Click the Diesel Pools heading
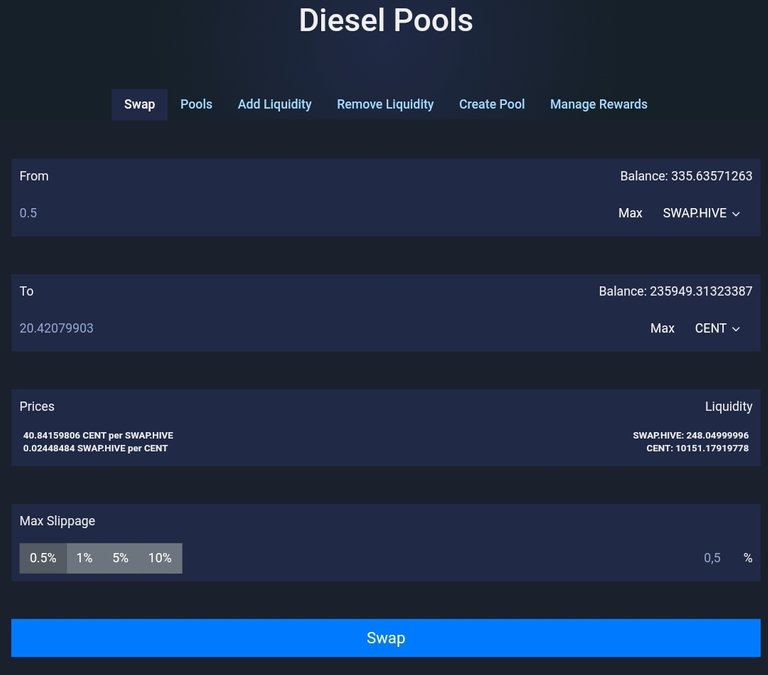The width and height of the screenshot is (768, 675). click(386, 21)
